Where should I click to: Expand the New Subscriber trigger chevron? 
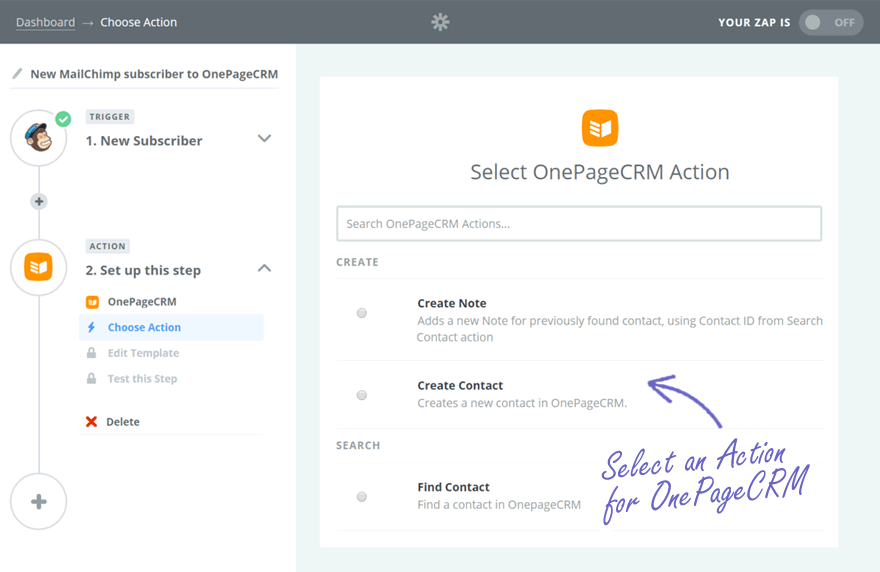(x=264, y=138)
